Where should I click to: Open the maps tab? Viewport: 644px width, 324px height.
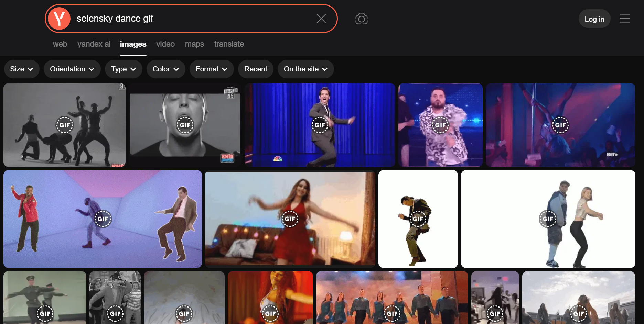194,44
